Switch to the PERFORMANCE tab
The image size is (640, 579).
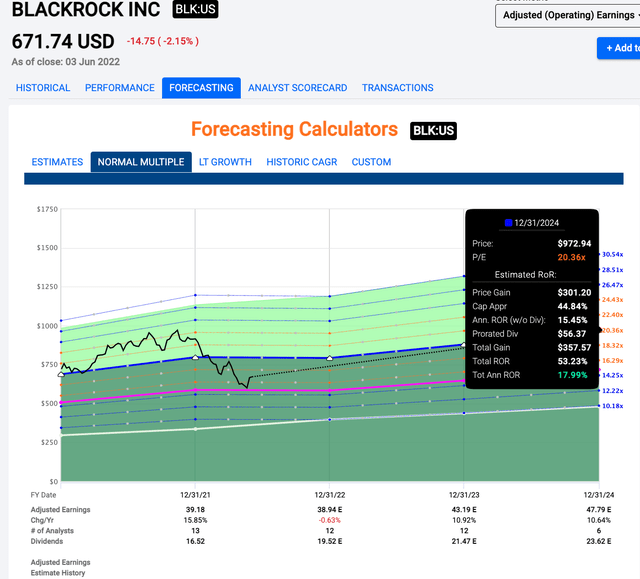click(120, 88)
